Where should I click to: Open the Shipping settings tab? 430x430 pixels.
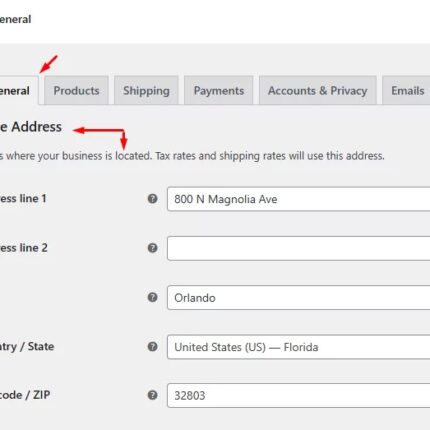coord(146,90)
